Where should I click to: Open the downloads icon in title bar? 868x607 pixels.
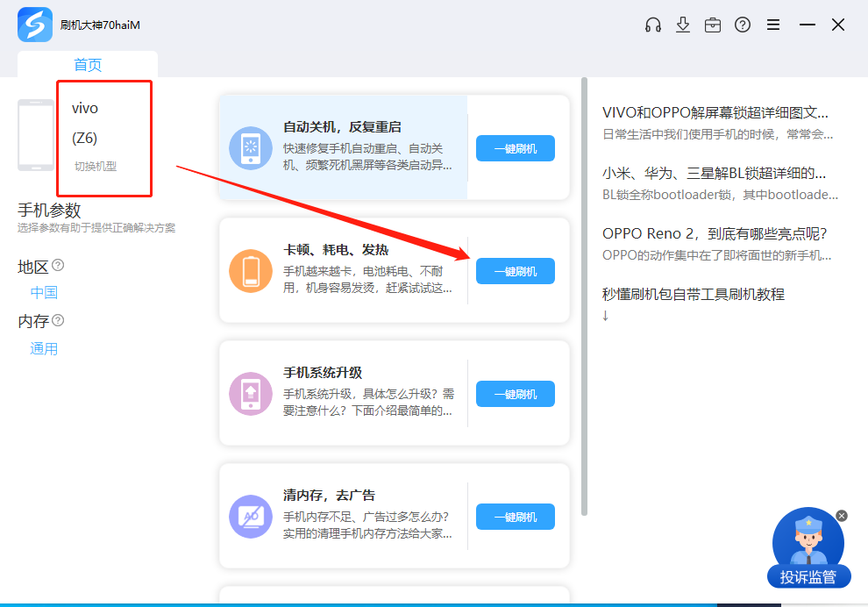(x=682, y=25)
